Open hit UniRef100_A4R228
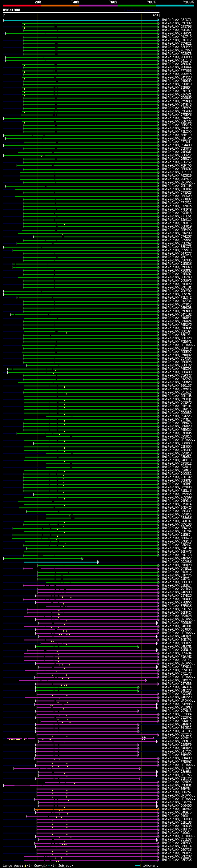197x868 pixels. click(176, 697)
